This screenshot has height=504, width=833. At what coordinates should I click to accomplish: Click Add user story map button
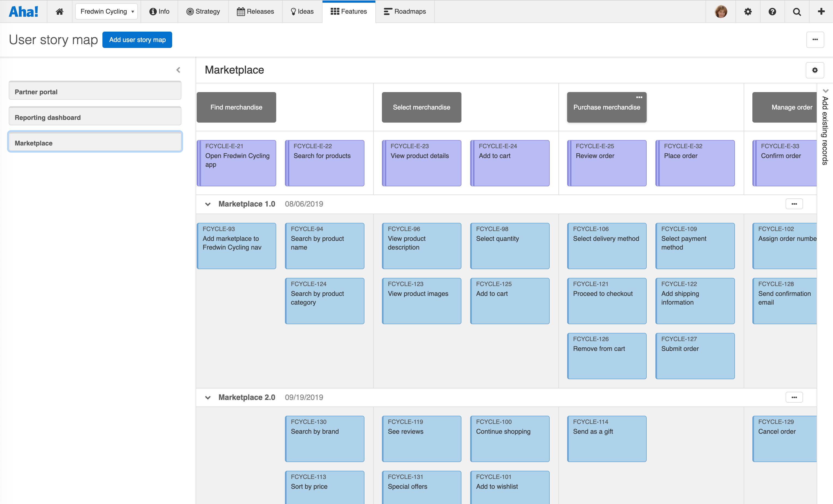[x=137, y=40]
